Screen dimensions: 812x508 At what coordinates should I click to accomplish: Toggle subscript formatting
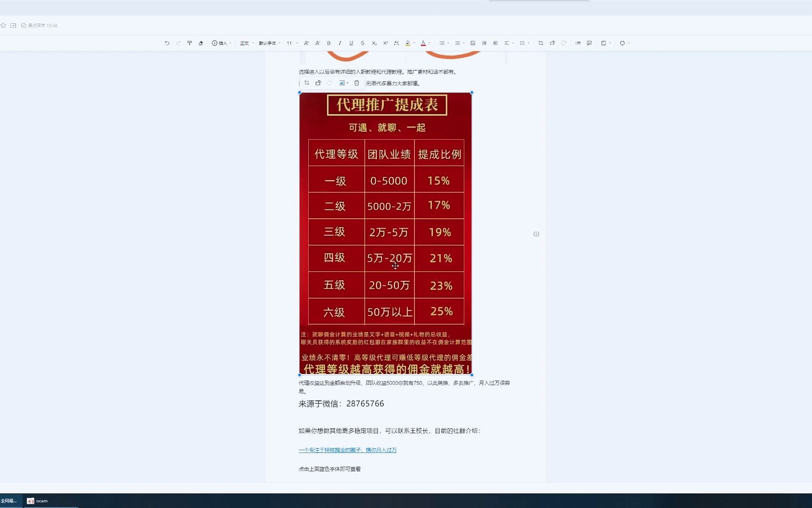[374, 43]
